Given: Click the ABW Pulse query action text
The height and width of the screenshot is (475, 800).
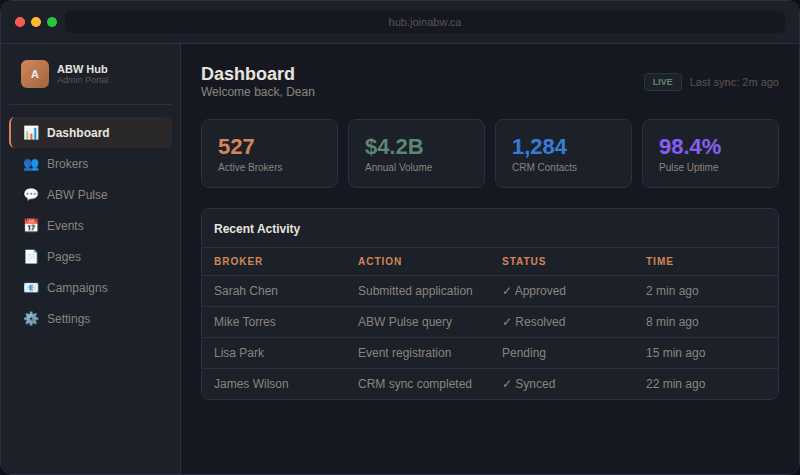Looking at the screenshot, I should click(405, 322).
